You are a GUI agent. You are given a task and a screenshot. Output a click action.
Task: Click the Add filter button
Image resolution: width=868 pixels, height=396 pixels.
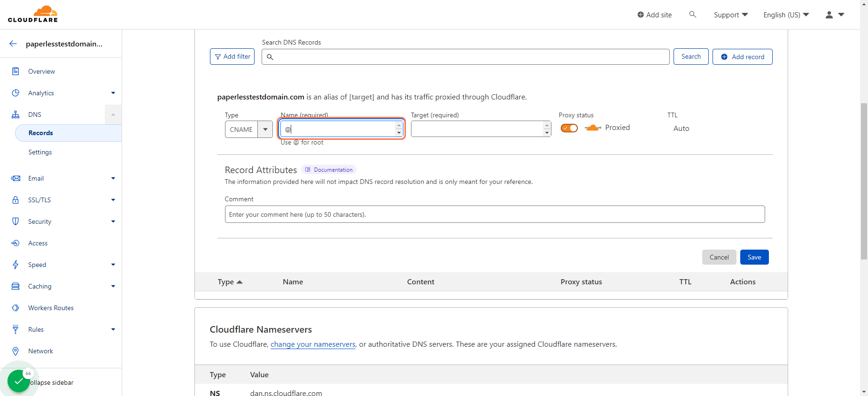(232, 57)
